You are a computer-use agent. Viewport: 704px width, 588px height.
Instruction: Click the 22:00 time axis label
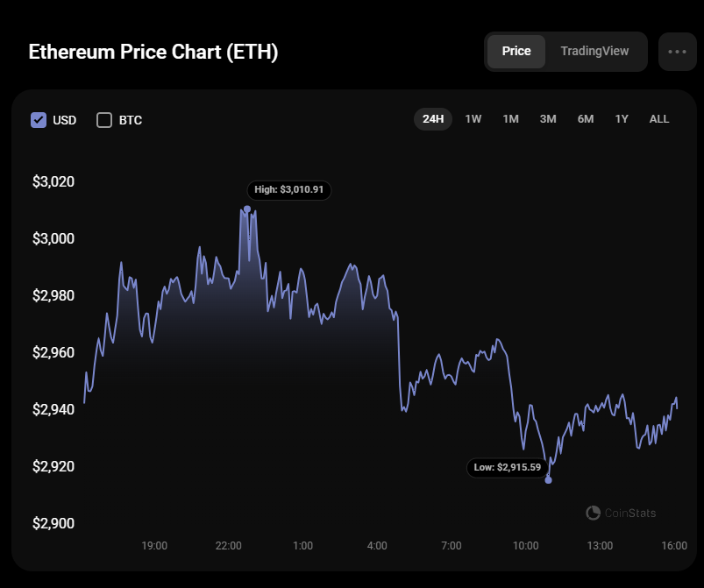229,546
